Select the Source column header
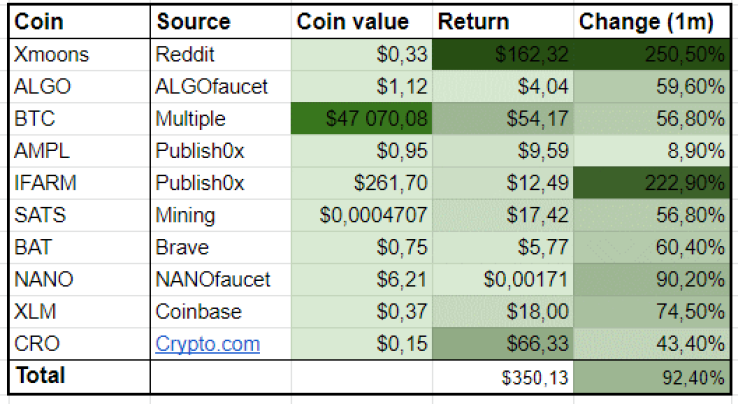This screenshot has height=404, width=738. click(x=220, y=22)
